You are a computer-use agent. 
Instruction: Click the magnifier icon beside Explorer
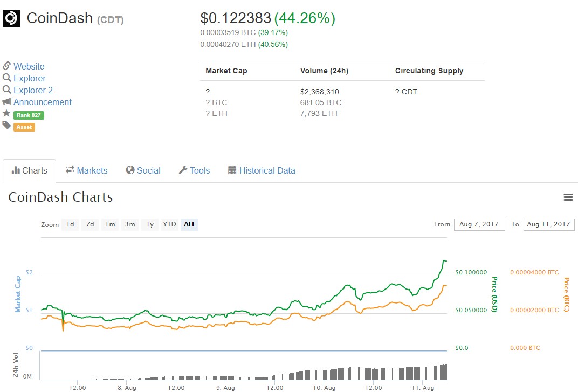[6, 78]
